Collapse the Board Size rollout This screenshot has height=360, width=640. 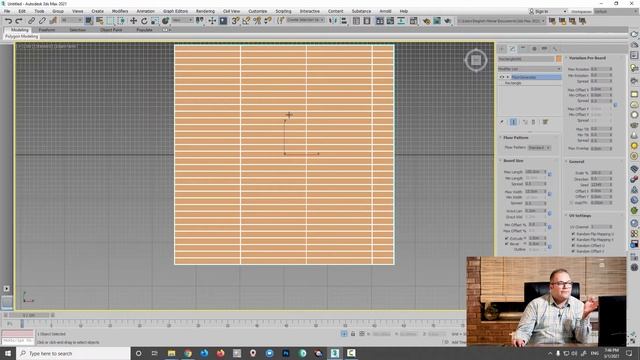click(513, 161)
